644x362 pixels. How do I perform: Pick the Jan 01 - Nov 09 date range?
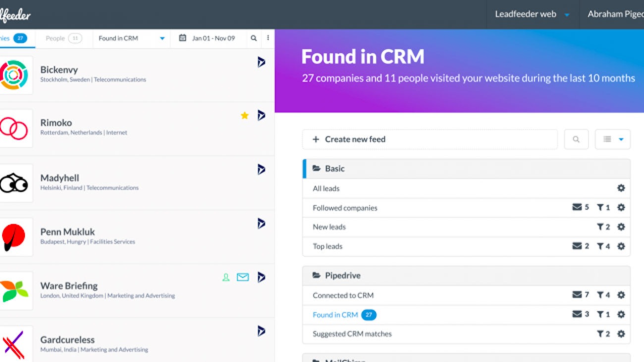point(208,38)
